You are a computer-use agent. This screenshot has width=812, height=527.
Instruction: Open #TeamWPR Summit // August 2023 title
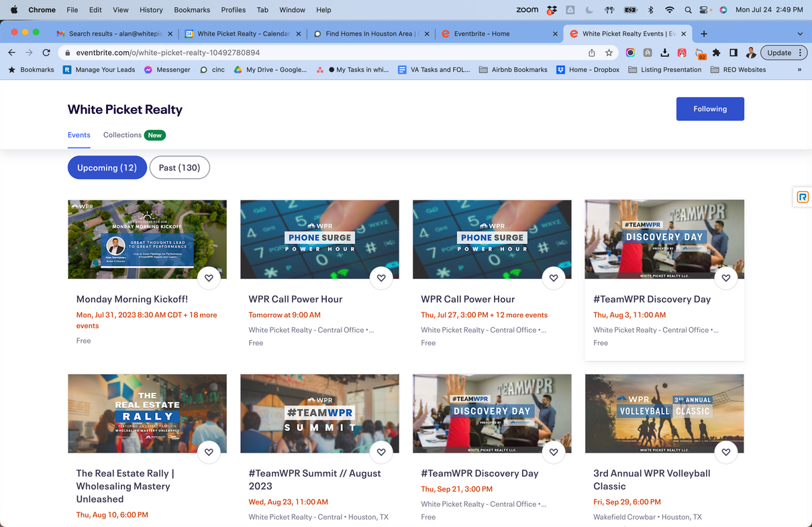point(315,479)
